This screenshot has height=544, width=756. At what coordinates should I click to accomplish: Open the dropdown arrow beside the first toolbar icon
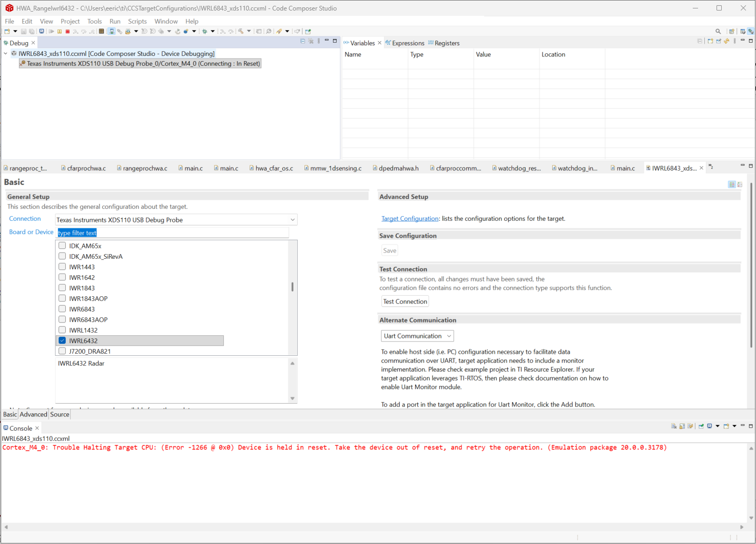coord(15,32)
